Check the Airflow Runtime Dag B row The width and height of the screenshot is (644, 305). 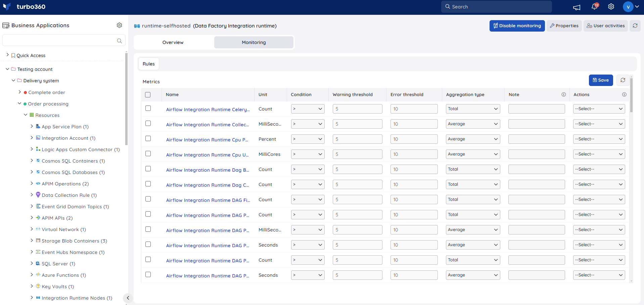click(x=148, y=169)
